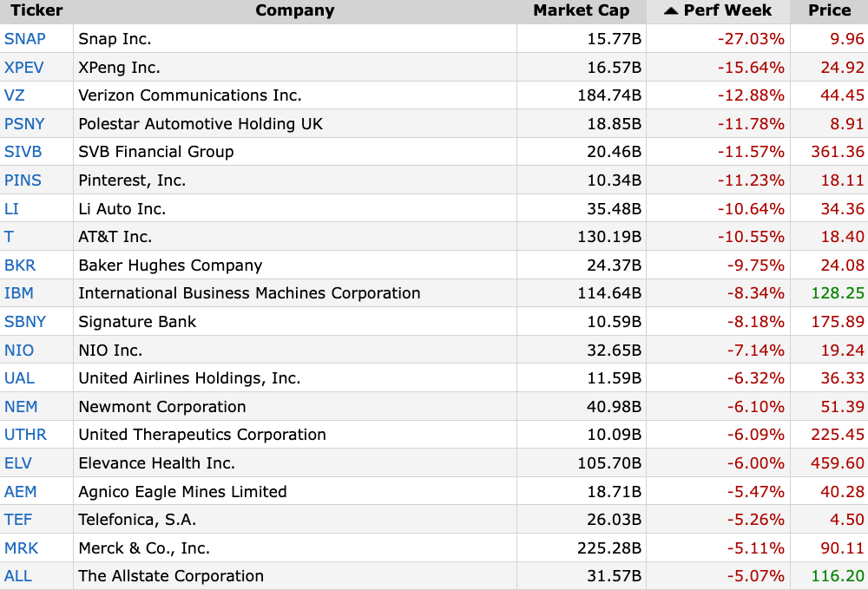Sort by Price column header
Screen dimensions: 868x590
[829, 11]
